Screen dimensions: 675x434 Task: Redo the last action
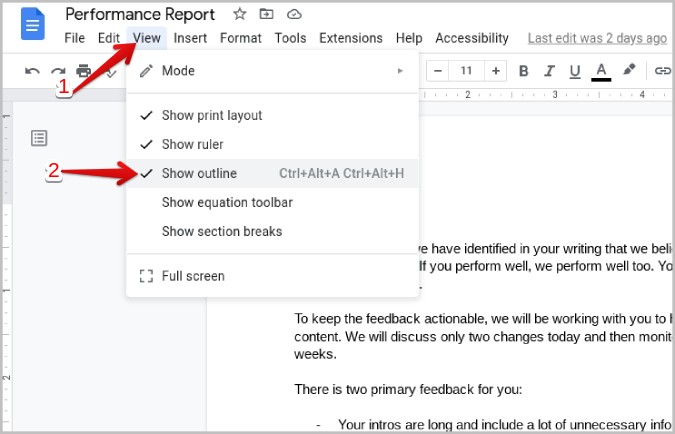[x=58, y=71]
